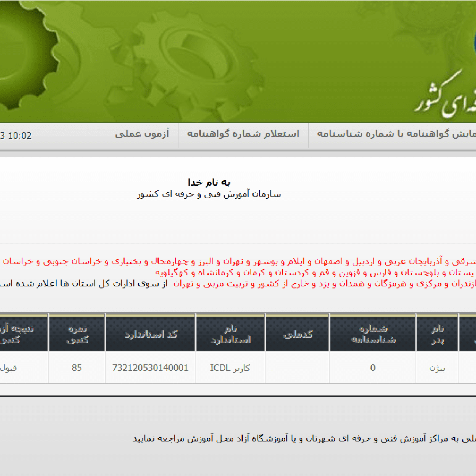Click the نمره کتبی column header
The width and height of the screenshot is (476, 476).
(x=77, y=334)
